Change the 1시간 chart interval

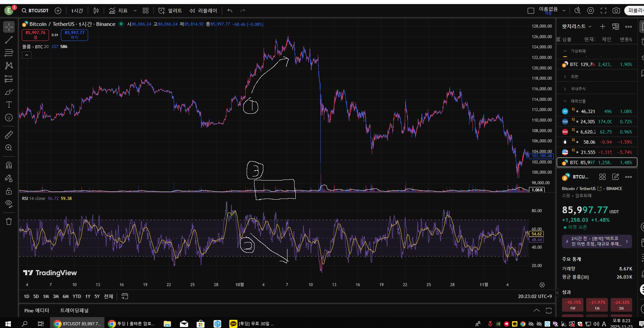(x=77, y=11)
